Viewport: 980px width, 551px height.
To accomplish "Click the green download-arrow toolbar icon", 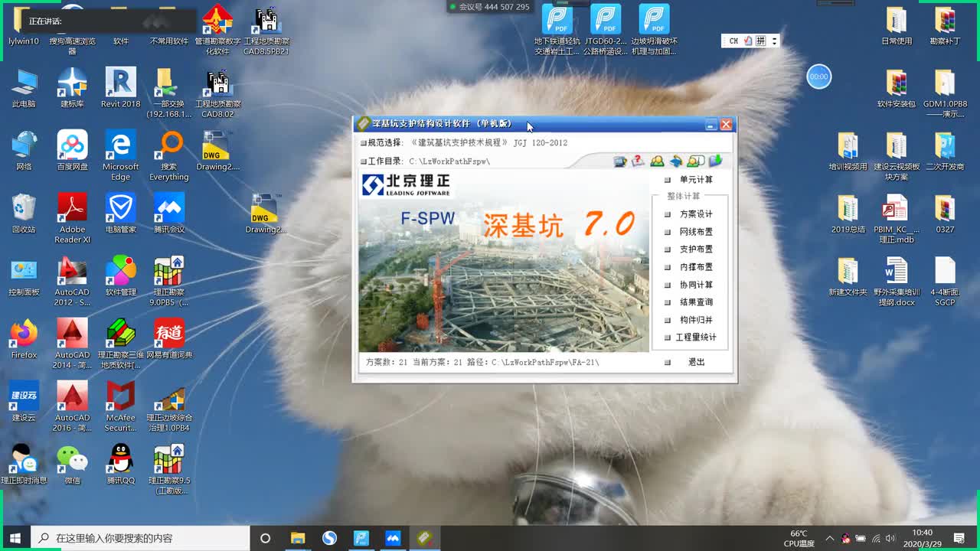I will (715, 161).
